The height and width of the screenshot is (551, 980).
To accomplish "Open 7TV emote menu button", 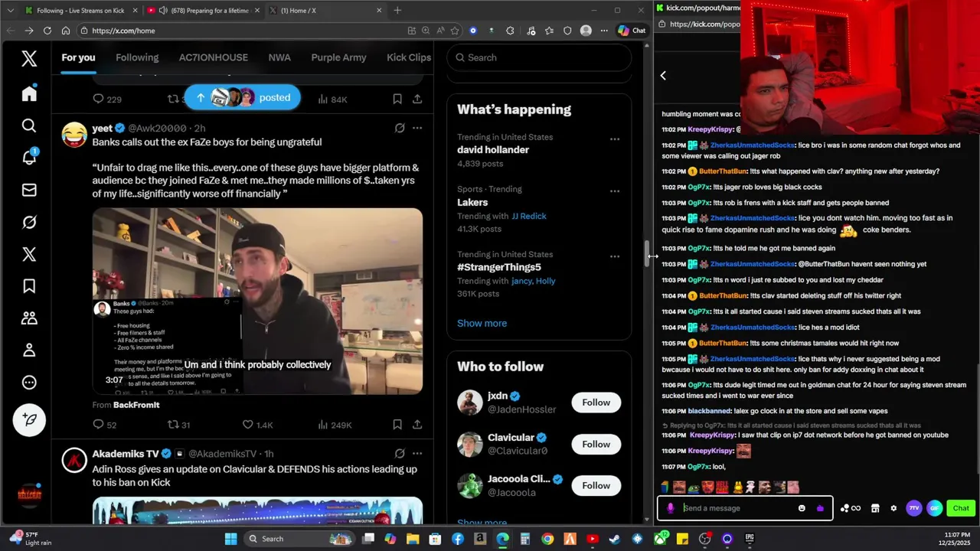I will click(x=913, y=508).
